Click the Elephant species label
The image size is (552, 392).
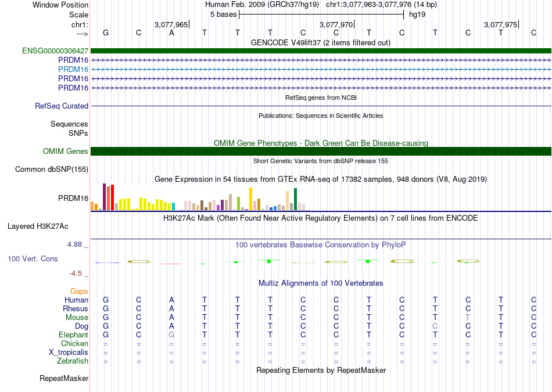coord(73,335)
